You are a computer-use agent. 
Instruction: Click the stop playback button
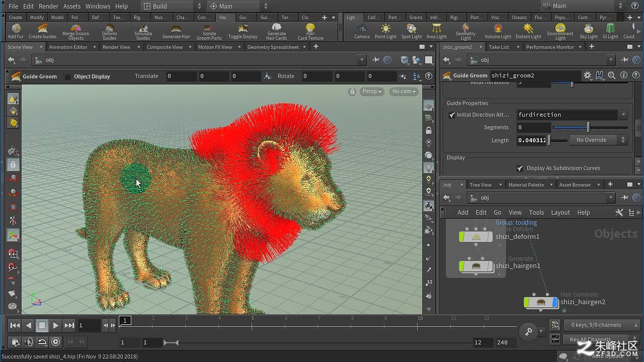pos(42,325)
